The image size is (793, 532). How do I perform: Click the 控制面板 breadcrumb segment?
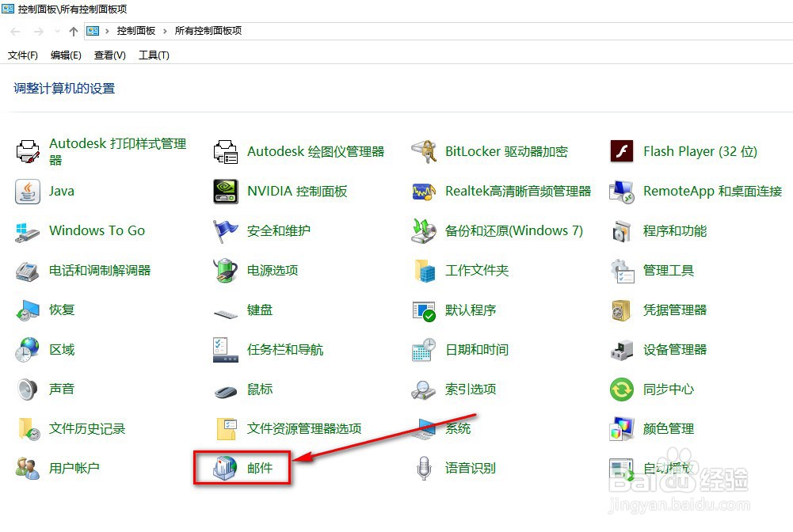136,31
